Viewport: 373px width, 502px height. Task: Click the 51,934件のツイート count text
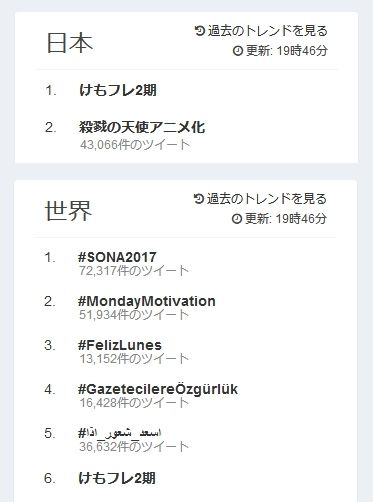pos(134,315)
